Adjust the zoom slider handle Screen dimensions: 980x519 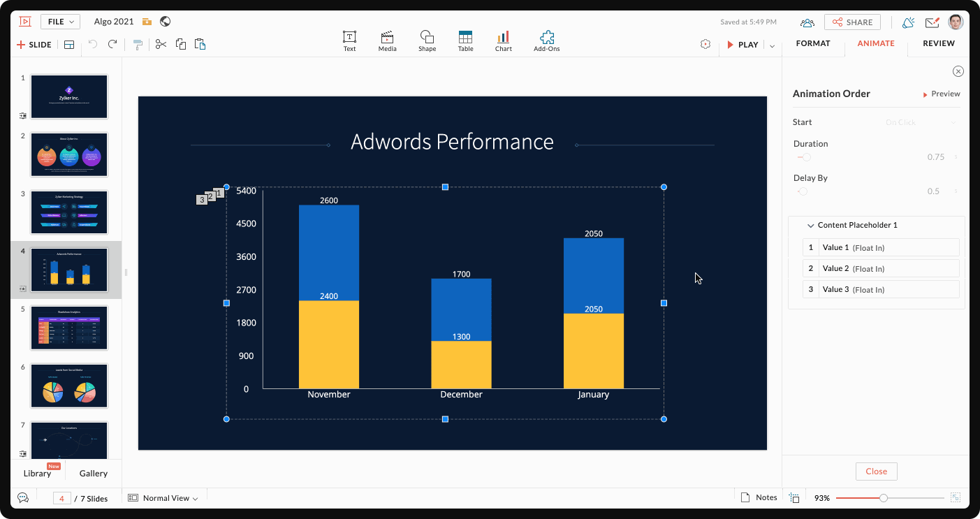pyautogui.click(x=884, y=498)
